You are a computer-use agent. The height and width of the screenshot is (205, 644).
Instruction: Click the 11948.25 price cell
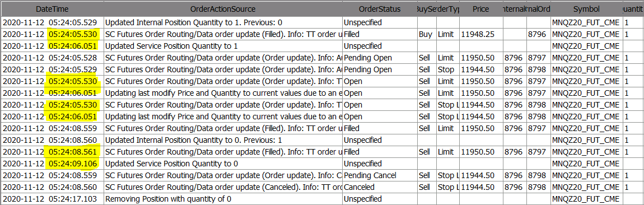(x=477, y=34)
